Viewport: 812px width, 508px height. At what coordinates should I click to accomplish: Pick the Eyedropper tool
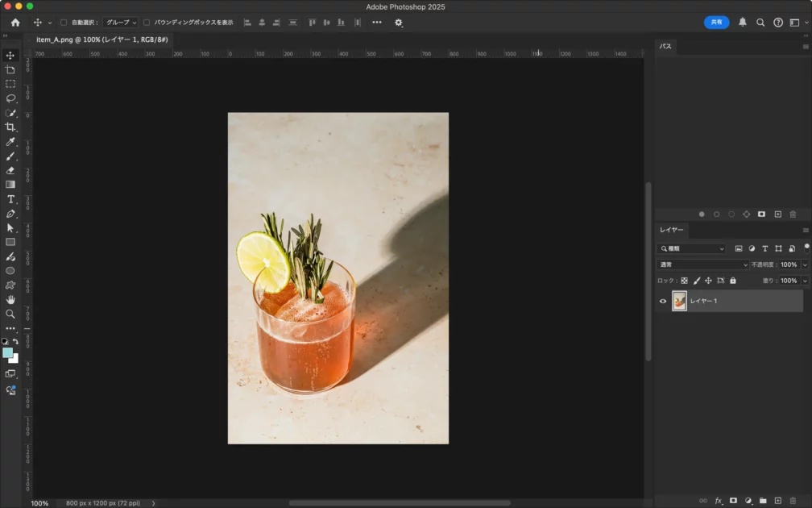point(10,142)
